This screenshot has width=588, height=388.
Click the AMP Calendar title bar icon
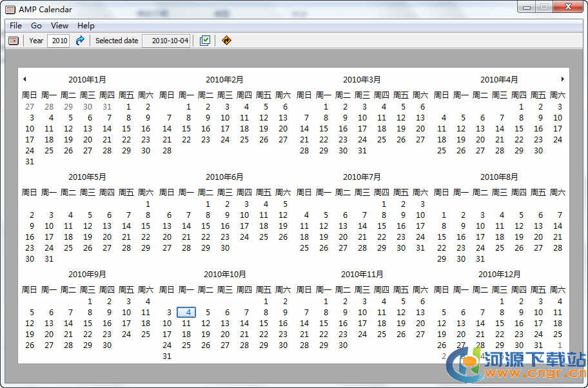(x=10, y=10)
